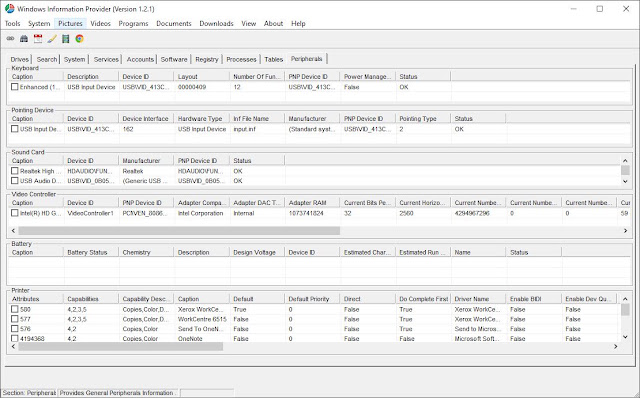640x398 pixels.
Task: Click the Video Controller scroll-left arrow
Action: click(13, 231)
